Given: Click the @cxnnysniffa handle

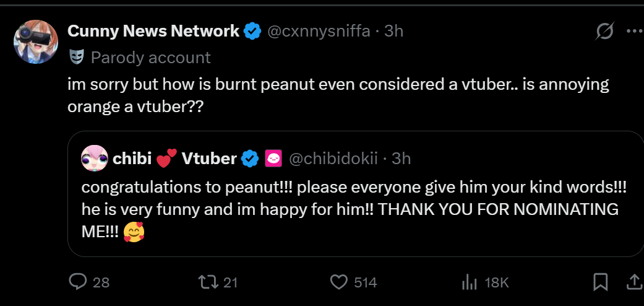Looking at the screenshot, I should [x=319, y=31].
